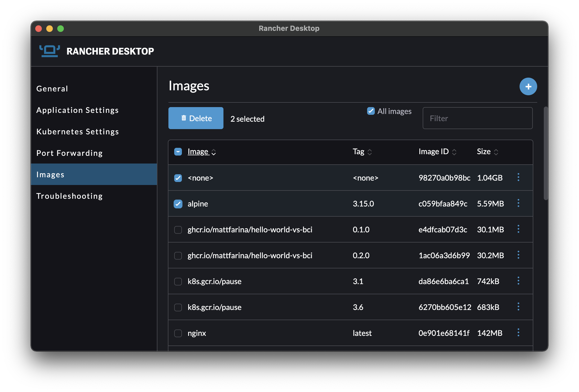Open actions menu for alpine row

click(518, 203)
